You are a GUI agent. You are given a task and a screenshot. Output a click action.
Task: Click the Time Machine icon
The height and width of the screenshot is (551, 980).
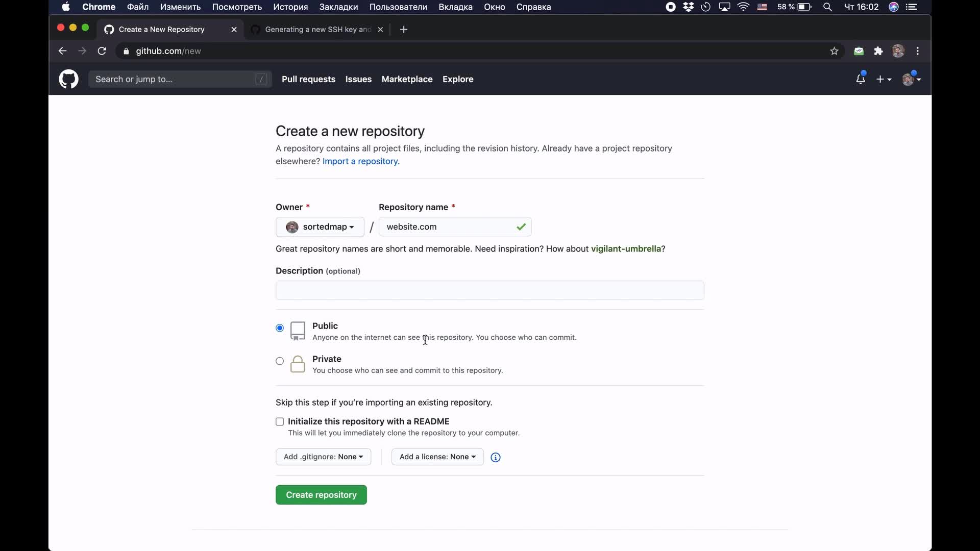coord(706,7)
